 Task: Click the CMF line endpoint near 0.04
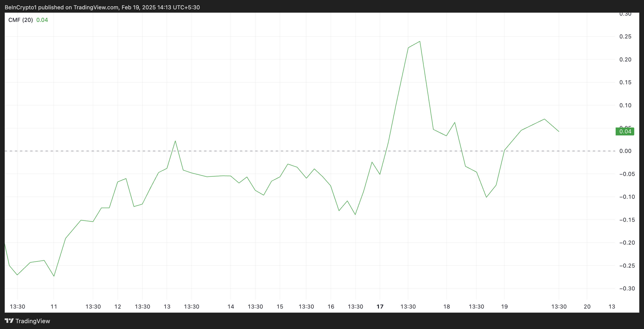[x=559, y=131]
